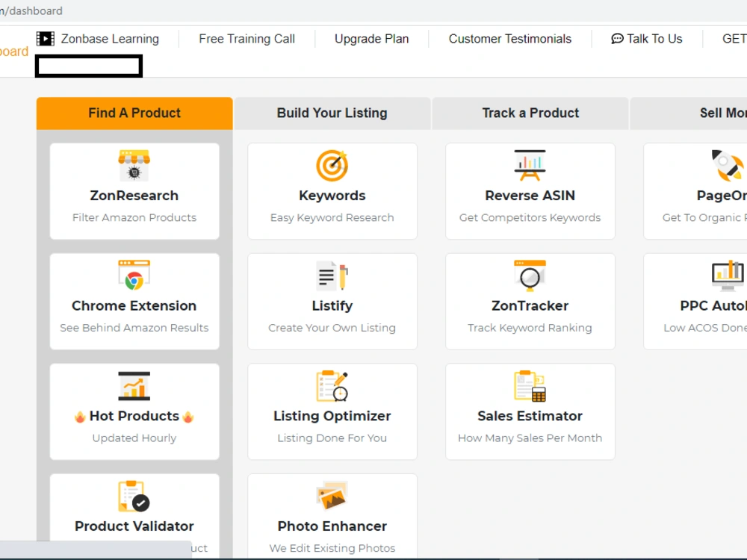The width and height of the screenshot is (747, 560).
Task: Click the flame icon left of Hot Products
Action: tap(80, 417)
